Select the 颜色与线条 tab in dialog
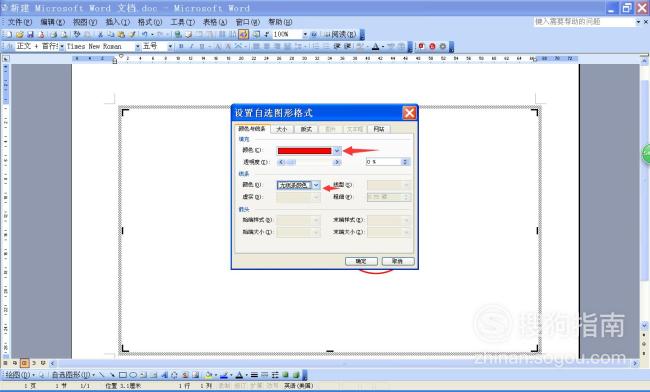This screenshot has width=650, height=392. (252, 129)
